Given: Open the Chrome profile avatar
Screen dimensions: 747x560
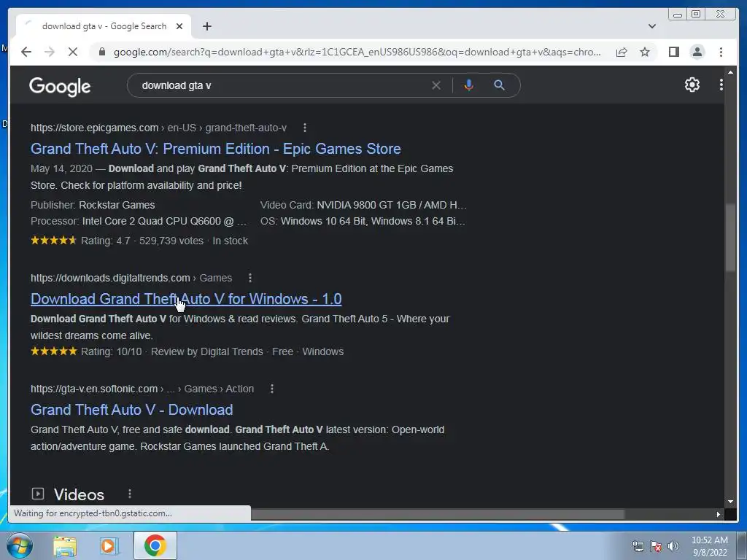Looking at the screenshot, I should 697,52.
